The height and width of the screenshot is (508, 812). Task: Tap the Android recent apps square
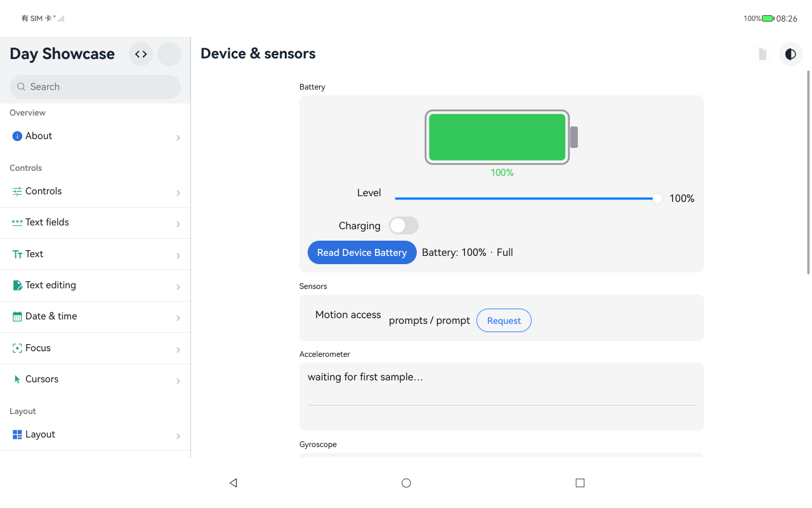[x=580, y=483]
